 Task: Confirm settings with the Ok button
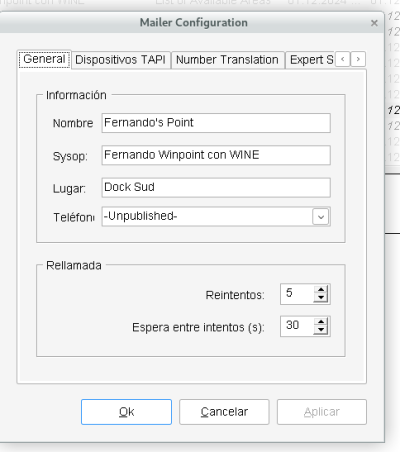[126, 412]
